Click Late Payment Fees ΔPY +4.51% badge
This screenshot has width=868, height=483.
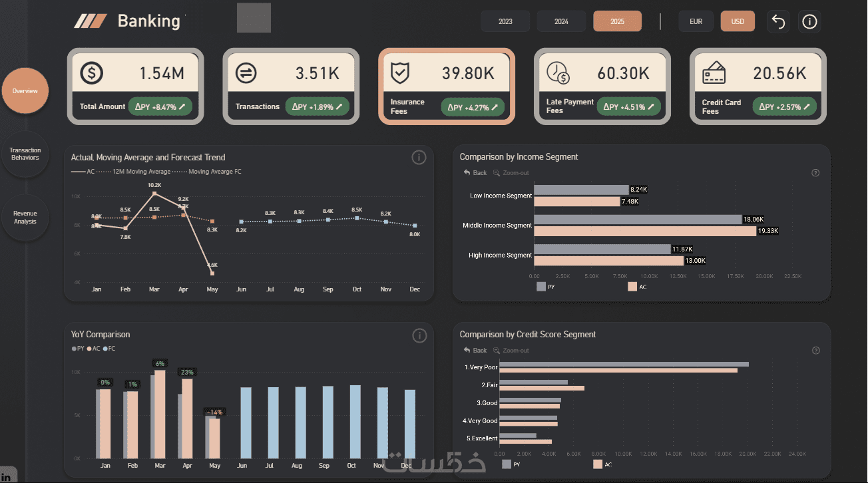point(629,106)
